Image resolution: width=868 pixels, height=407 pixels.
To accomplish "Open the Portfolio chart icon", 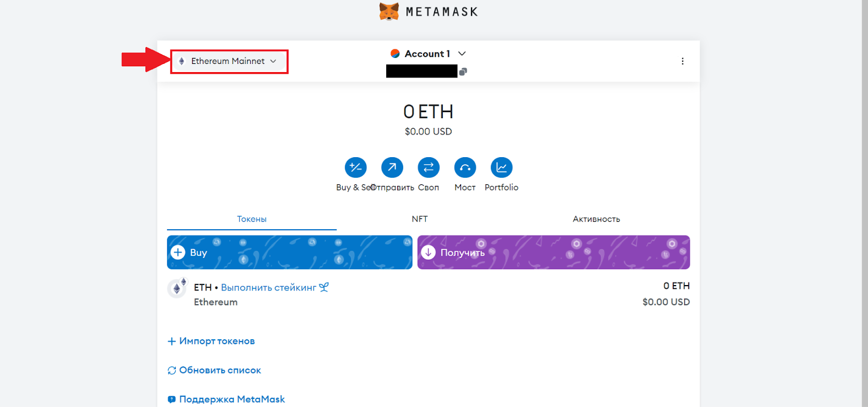I will pyautogui.click(x=501, y=167).
